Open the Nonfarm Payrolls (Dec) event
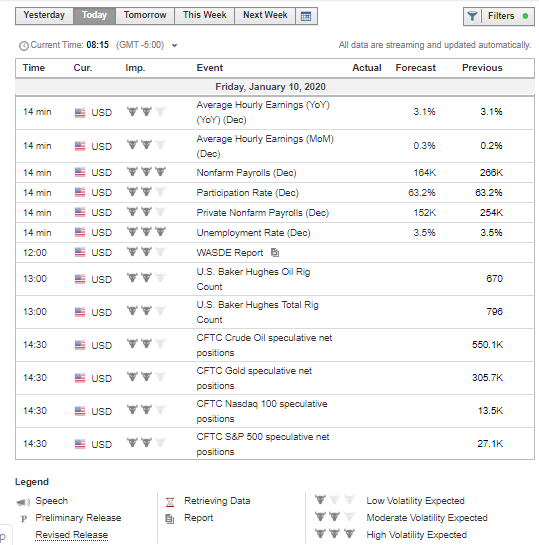 [246, 173]
